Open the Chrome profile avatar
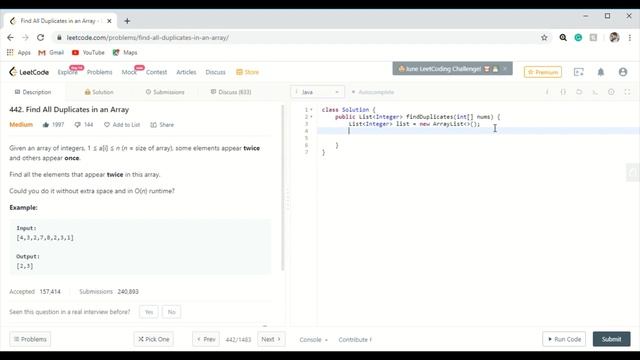 pyautogui.click(x=614, y=38)
